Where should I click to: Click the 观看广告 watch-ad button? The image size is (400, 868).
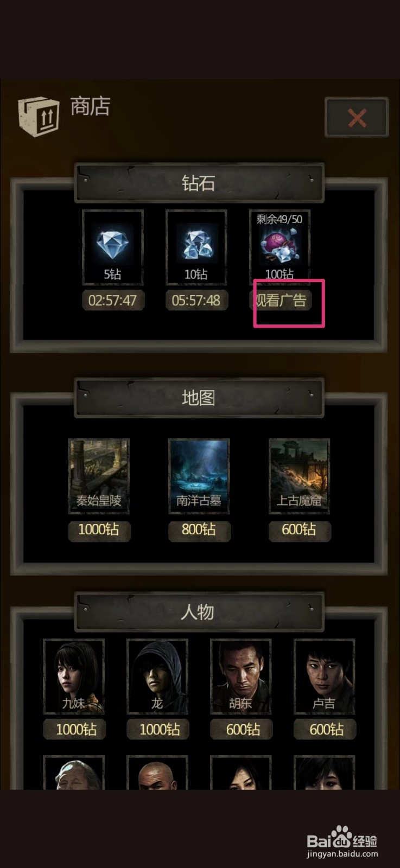pos(281,300)
